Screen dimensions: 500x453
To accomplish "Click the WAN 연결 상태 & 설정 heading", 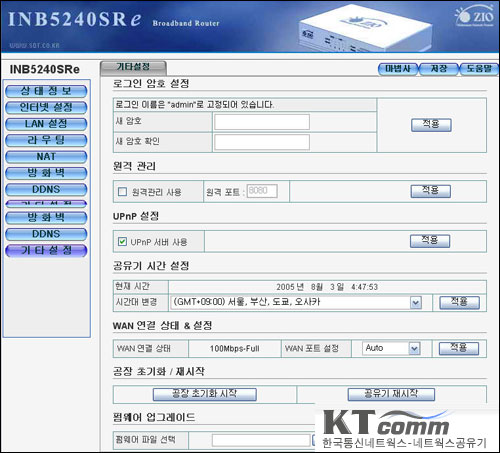I will click(162, 326).
